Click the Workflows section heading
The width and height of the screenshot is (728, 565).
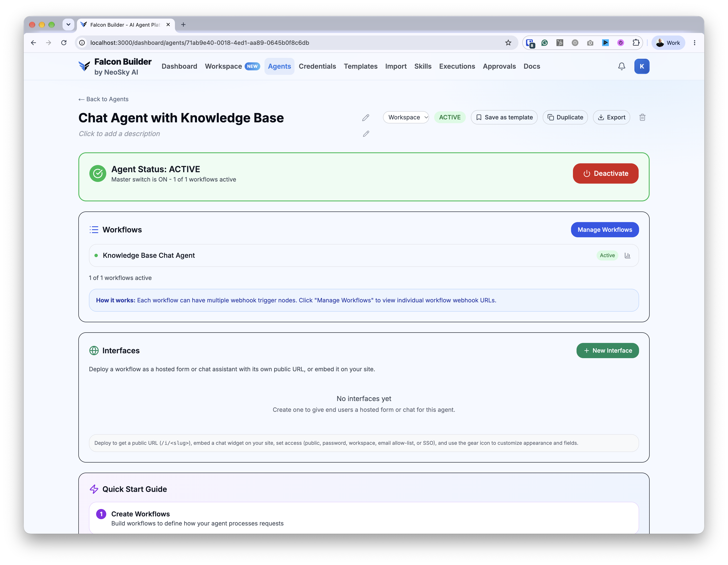pos(122,230)
